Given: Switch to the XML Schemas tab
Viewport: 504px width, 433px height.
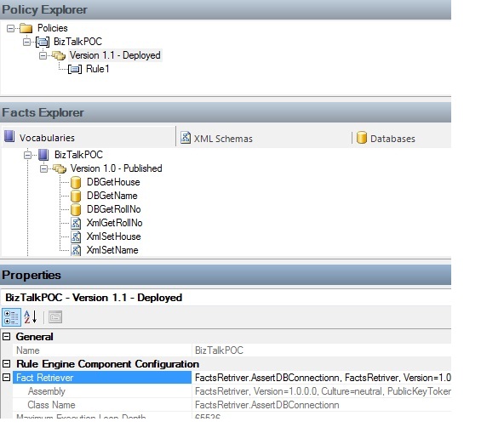Looking at the screenshot, I should coord(216,138).
